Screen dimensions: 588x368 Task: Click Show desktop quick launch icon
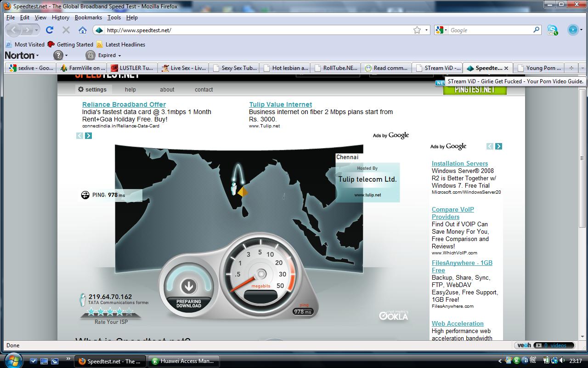coord(44,361)
